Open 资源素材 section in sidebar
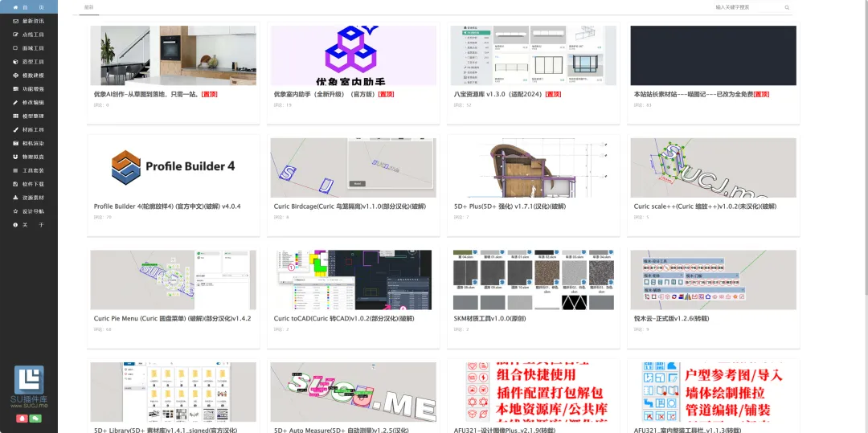Screen dimensions: 868x433 [x=29, y=198]
